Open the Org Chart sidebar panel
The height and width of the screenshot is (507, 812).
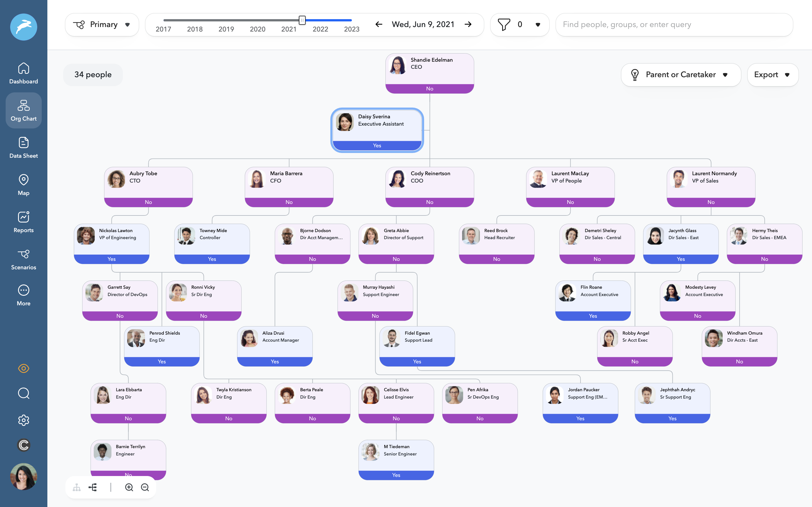coord(23,110)
